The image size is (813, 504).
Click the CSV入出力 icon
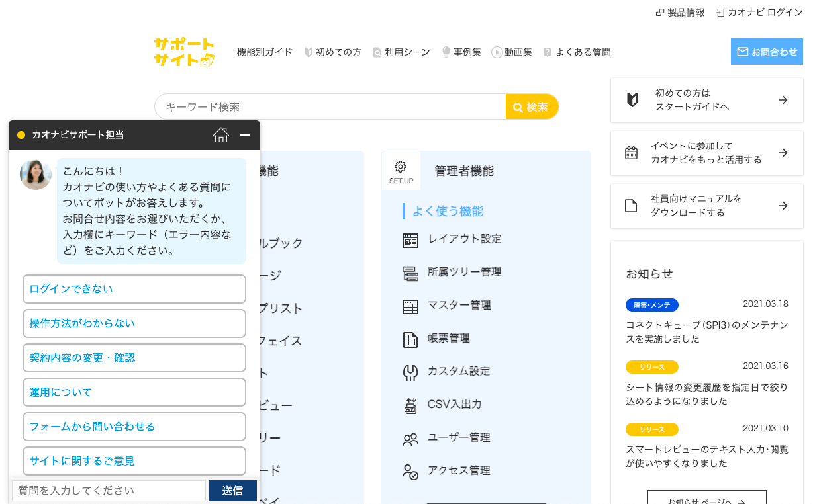(x=410, y=405)
